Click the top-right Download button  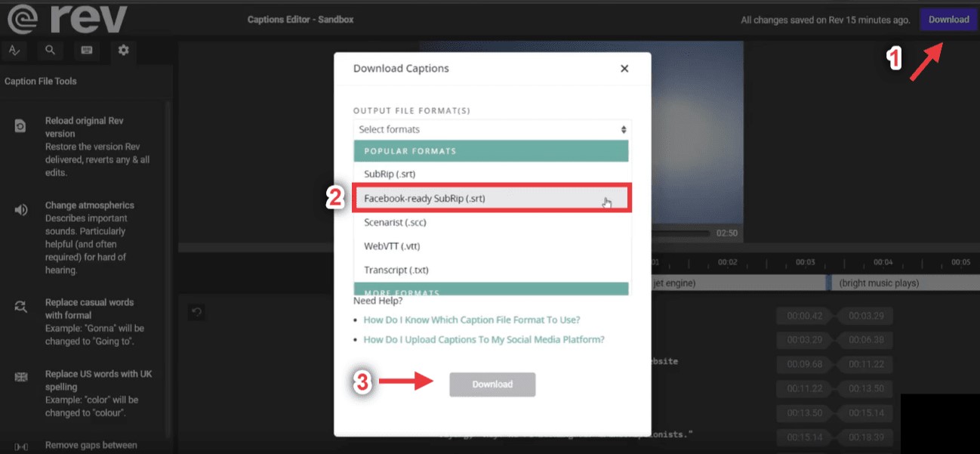coord(948,20)
